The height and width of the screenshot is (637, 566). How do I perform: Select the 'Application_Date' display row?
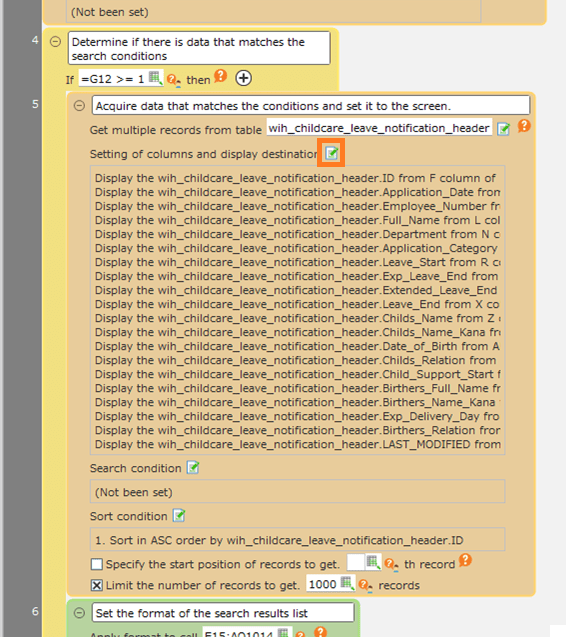click(297, 192)
